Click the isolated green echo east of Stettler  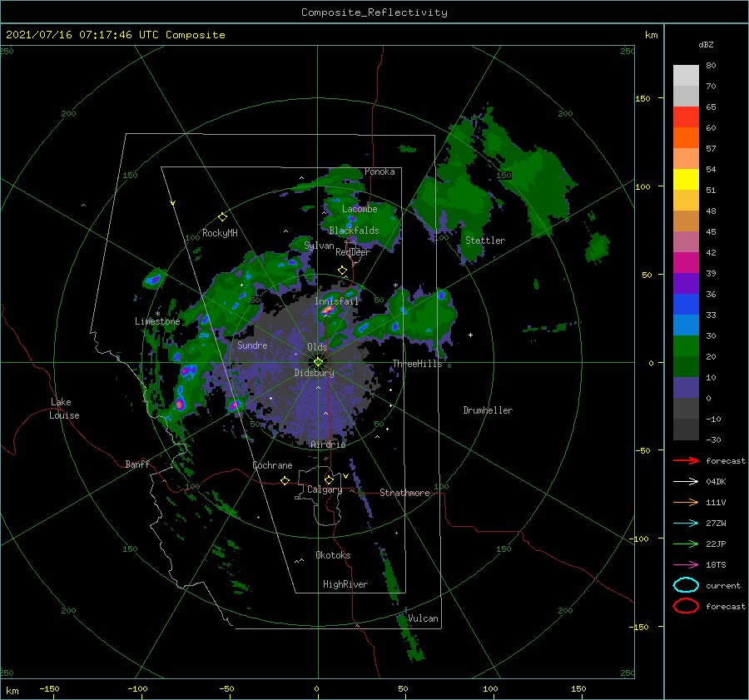597,247
